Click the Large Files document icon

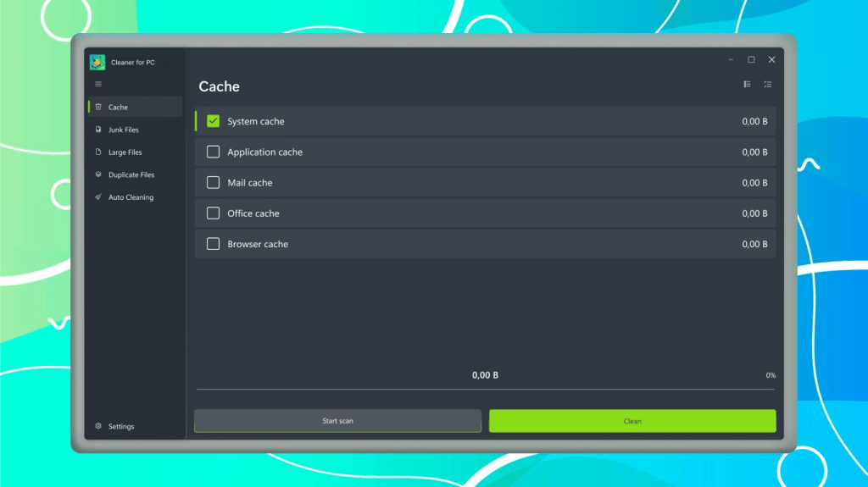pyautogui.click(x=98, y=152)
